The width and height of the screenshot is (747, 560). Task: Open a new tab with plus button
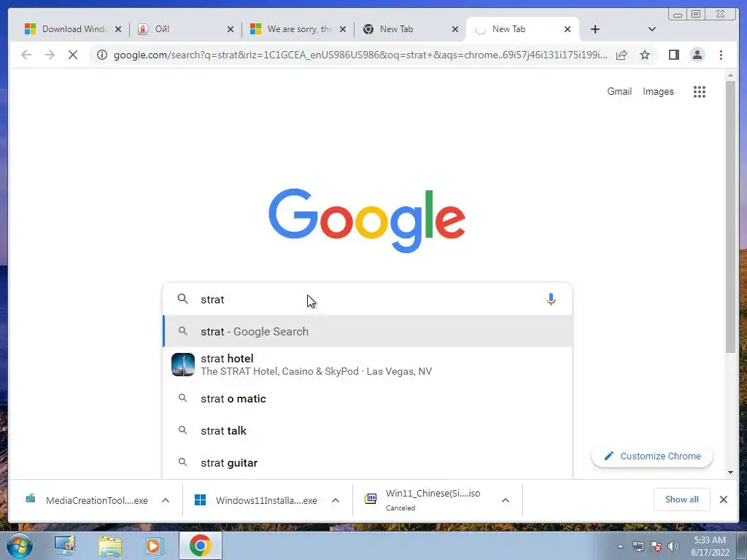pos(595,29)
